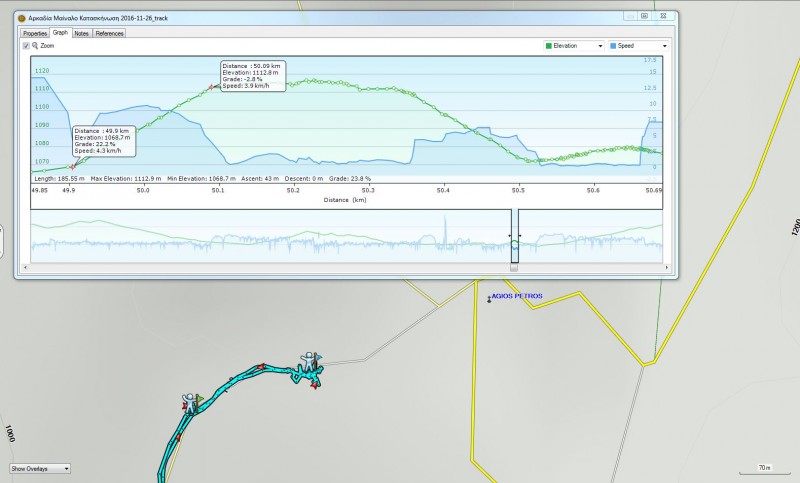Image resolution: width=800 pixels, height=483 pixels.
Task: Click the graph scrollbar right arrow
Action: [x=666, y=267]
